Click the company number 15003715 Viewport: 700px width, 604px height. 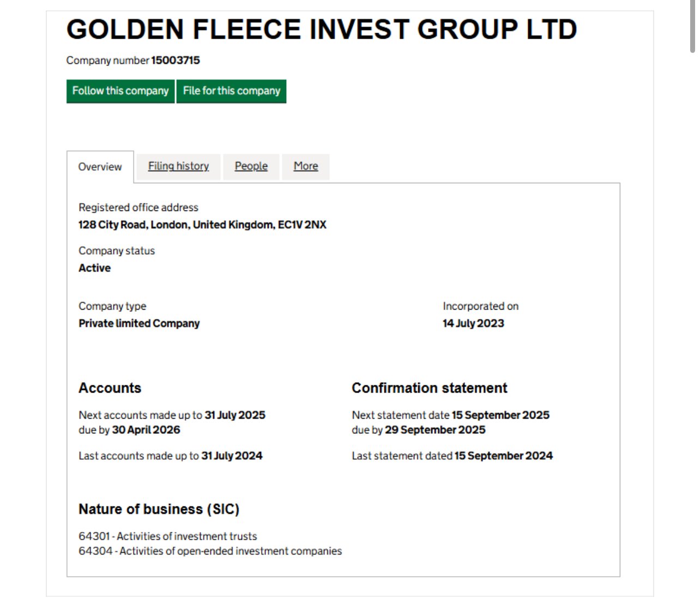tap(175, 61)
